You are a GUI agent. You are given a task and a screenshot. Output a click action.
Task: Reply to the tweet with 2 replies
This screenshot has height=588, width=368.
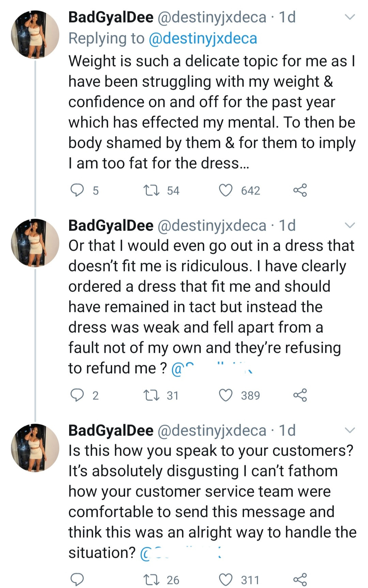coord(77,395)
